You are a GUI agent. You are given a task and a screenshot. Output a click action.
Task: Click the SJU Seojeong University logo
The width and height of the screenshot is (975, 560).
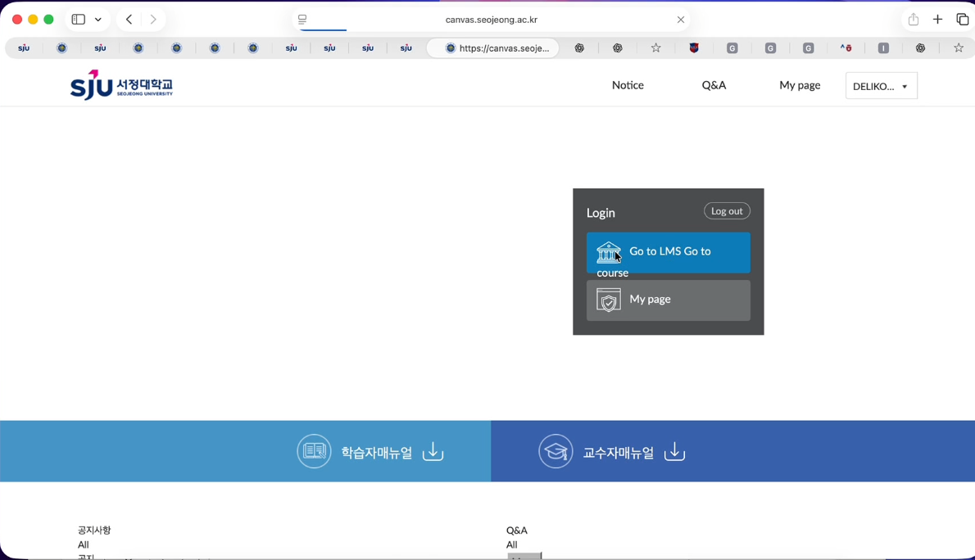(121, 84)
